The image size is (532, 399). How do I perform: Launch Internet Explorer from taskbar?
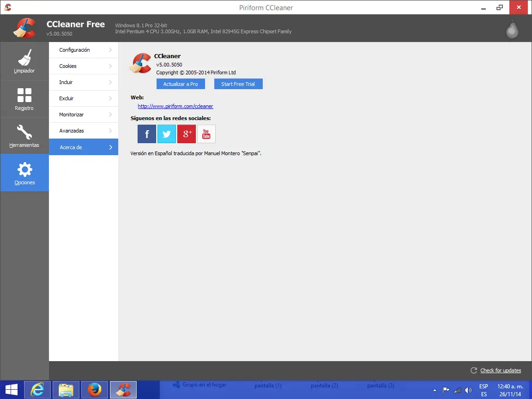point(37,389)
